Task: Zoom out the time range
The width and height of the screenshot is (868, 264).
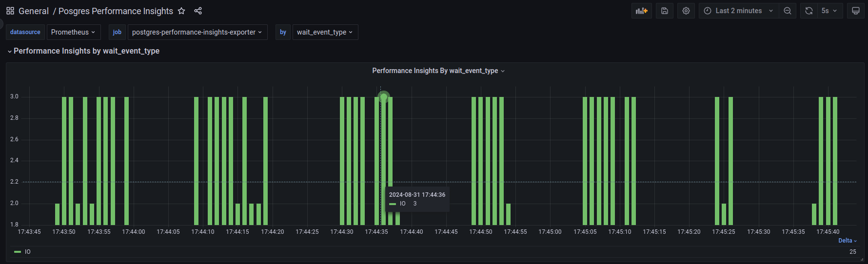Action: click(788, 11)
